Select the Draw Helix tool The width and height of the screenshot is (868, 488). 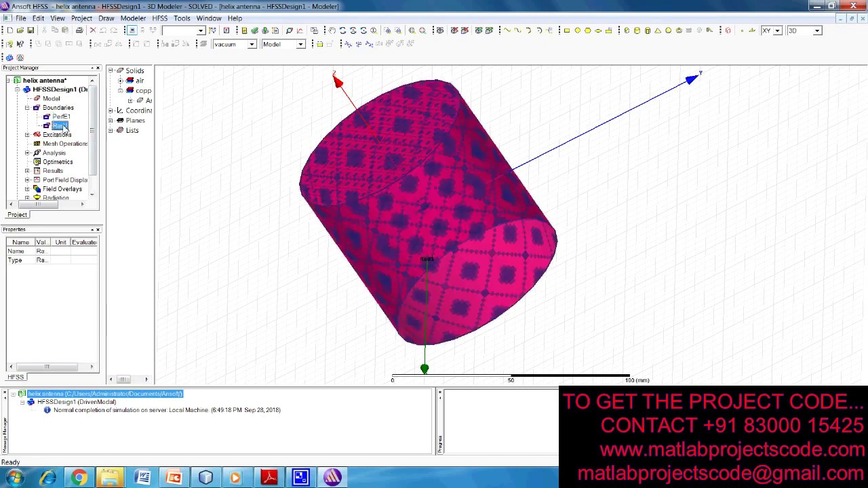(689, 30)
